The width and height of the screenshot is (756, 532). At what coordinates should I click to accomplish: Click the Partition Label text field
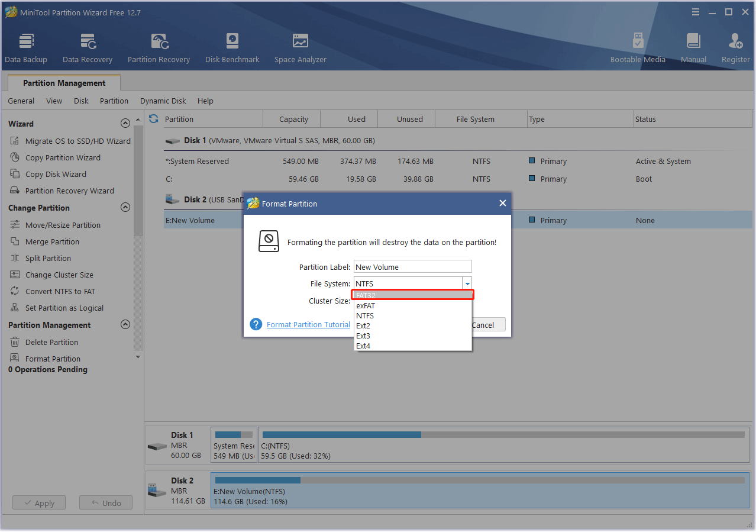[412, 267]
